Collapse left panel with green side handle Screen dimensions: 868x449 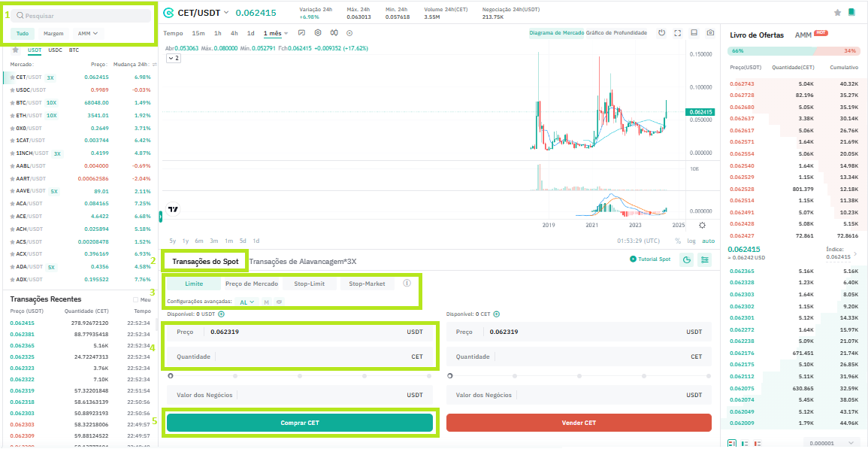[161, 217]
